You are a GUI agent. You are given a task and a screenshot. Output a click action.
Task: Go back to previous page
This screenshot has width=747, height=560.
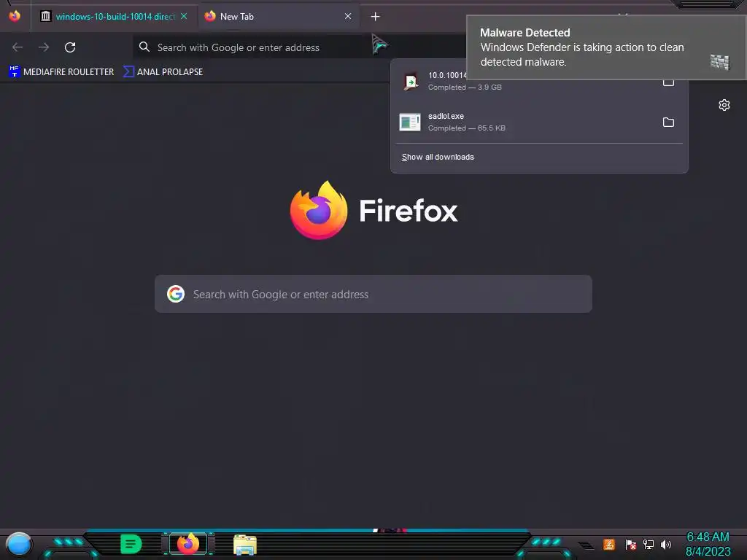pos(18,47)
